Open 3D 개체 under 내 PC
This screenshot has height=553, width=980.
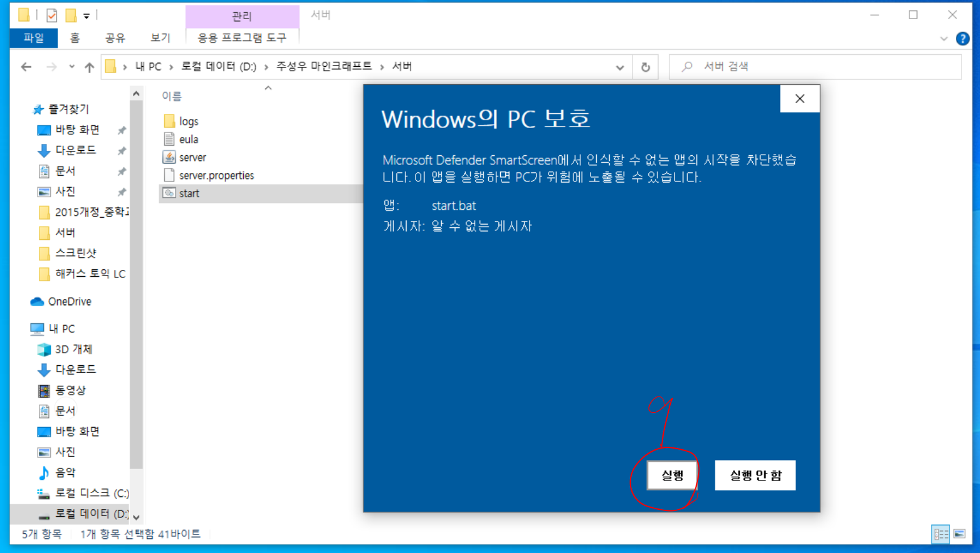point(74,349)
